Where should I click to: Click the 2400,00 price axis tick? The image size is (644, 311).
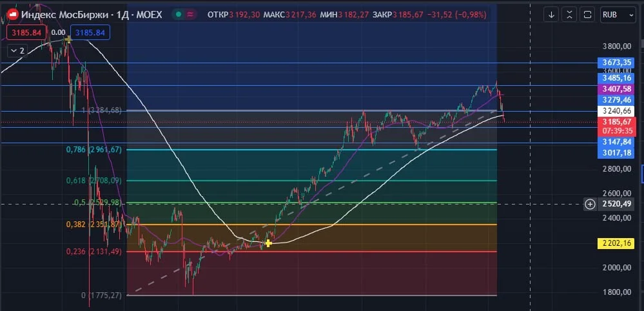coord(616,218)
